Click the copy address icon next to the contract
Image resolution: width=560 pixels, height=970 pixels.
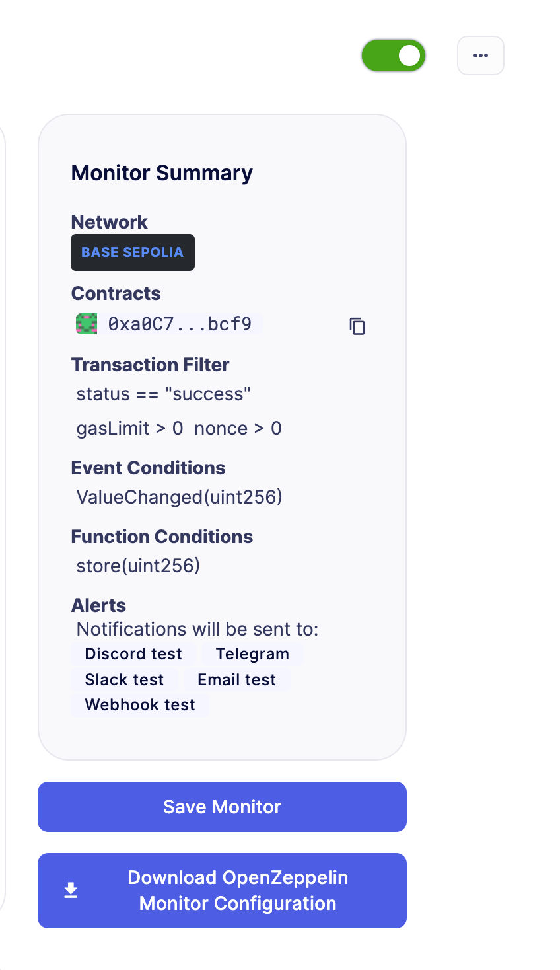coord(357,326)
